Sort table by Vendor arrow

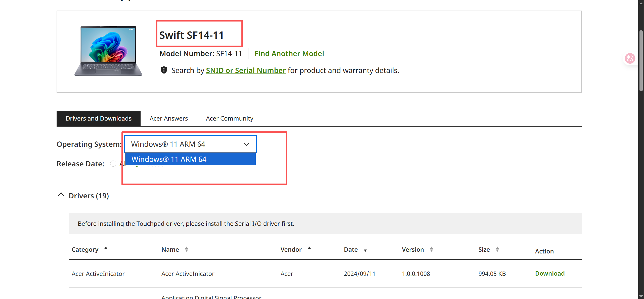click(x=309, y=248)
